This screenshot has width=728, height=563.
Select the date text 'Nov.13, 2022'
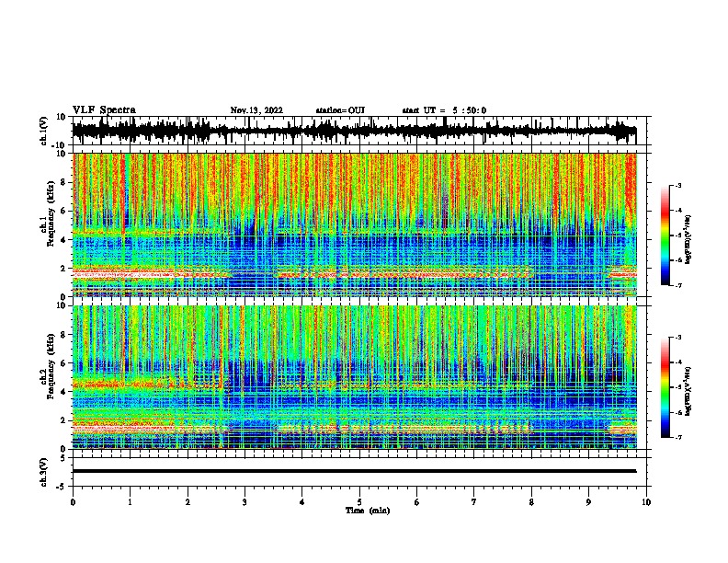[x=256, y=110]
